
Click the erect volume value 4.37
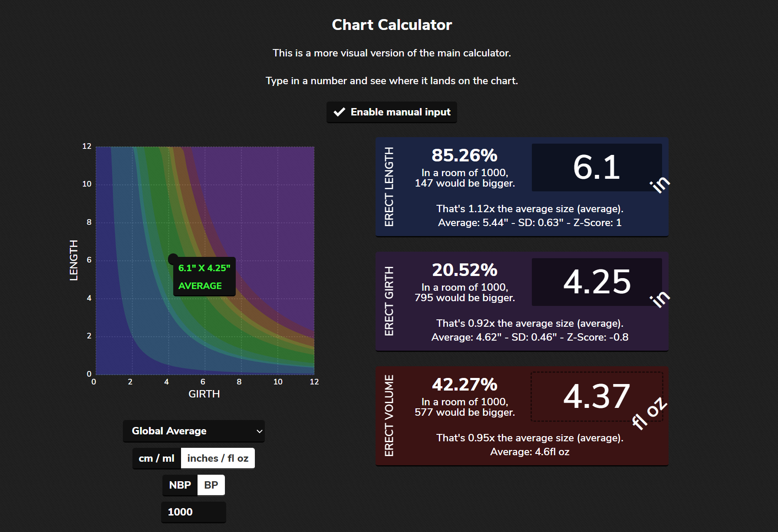point(597,397)
